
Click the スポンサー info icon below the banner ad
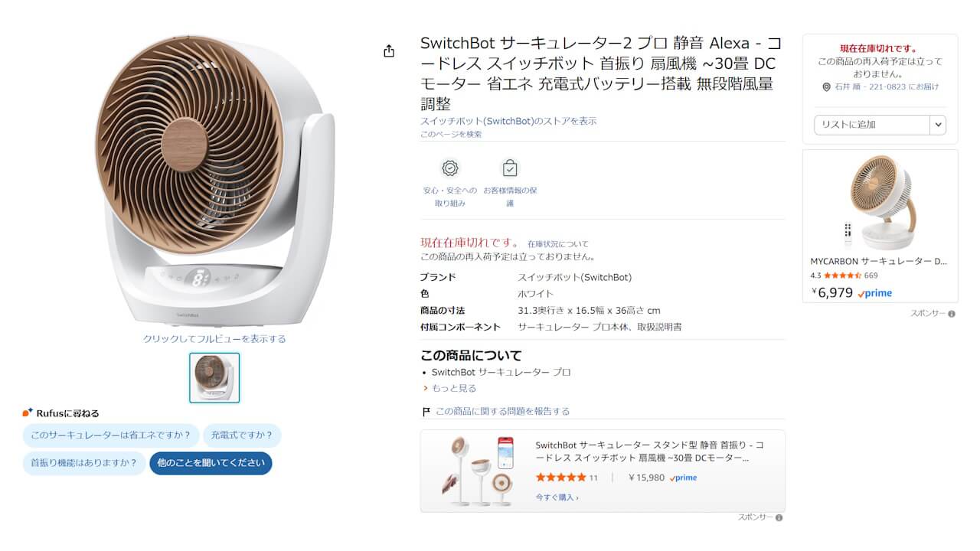(778, 517)
